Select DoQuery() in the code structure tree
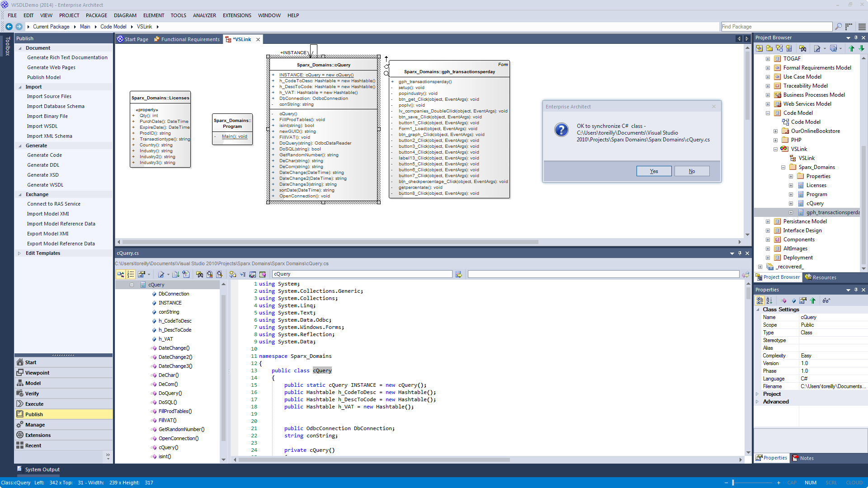This screenshot has height=488, width=868. click(170, 394)
